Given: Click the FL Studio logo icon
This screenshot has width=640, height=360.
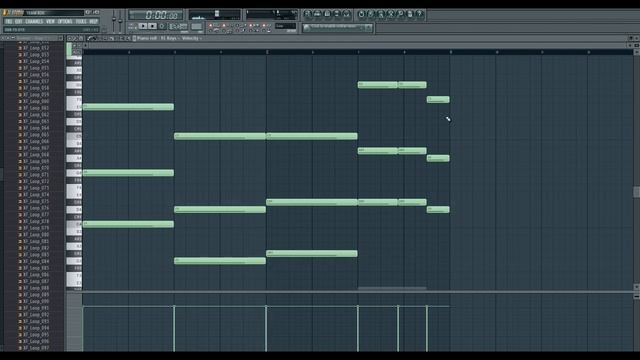Looking at the screenshot, I should pyautogui.click(x=6, y=13).
